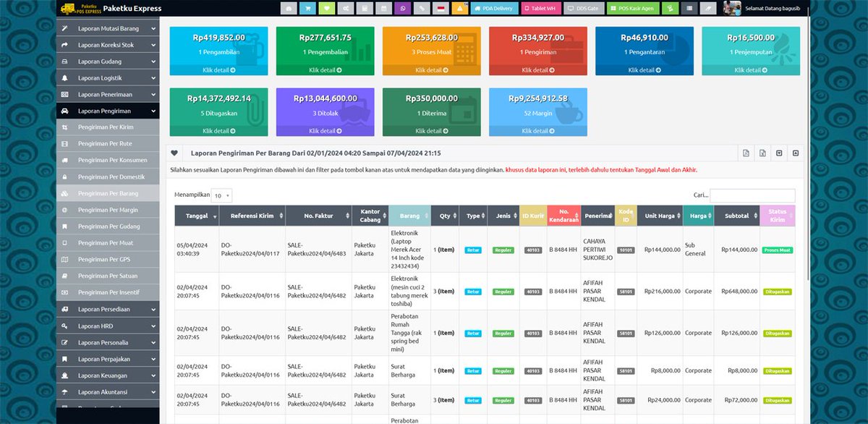Open the home icon in top toolbar
Image resolution: width=868 pixels, height=424 pixels.
[x=289, y=8]
